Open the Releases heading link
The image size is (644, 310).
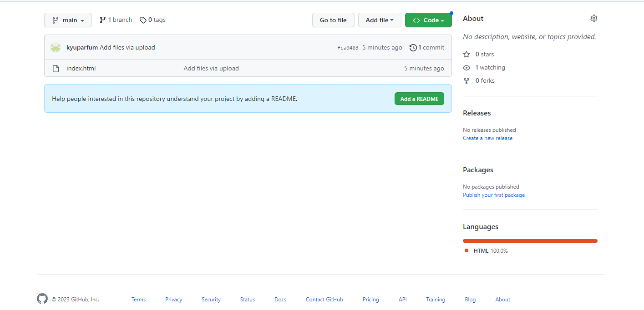(477, 113)
